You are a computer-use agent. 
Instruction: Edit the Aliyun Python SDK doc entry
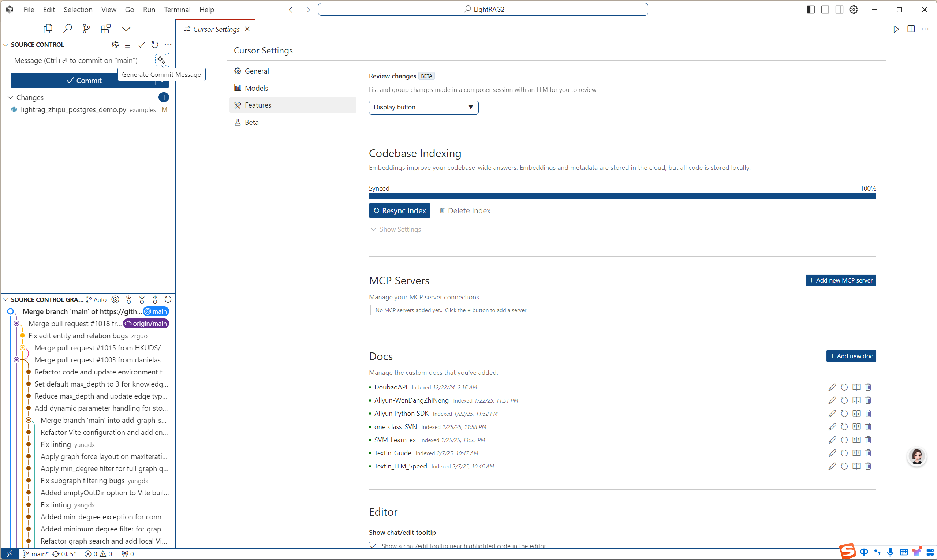pyautogui.click(x=832, y=414)
